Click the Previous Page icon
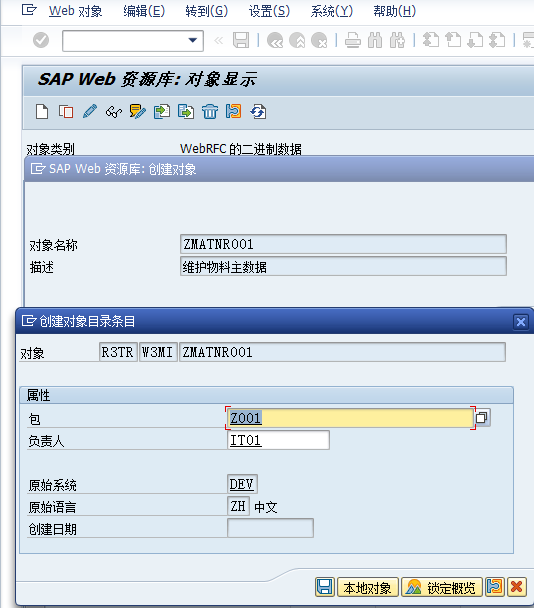This screenshot has width=534, height=608. (453, 40)
